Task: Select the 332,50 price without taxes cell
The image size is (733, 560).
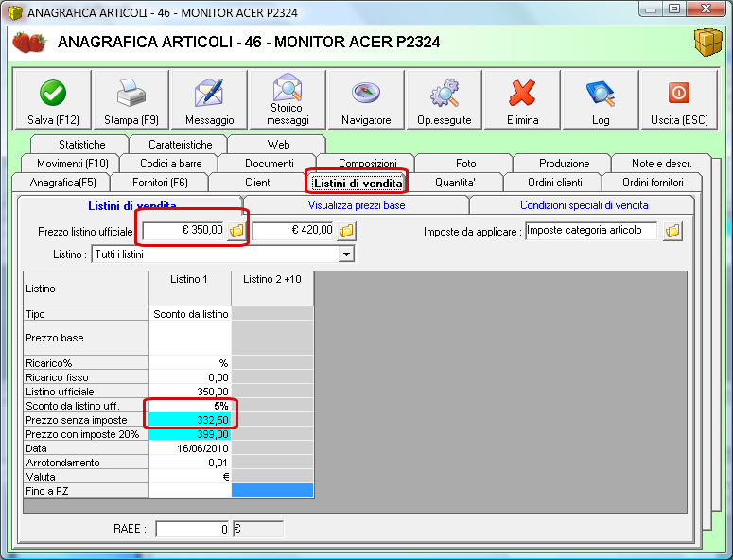Action: point(190,420)
